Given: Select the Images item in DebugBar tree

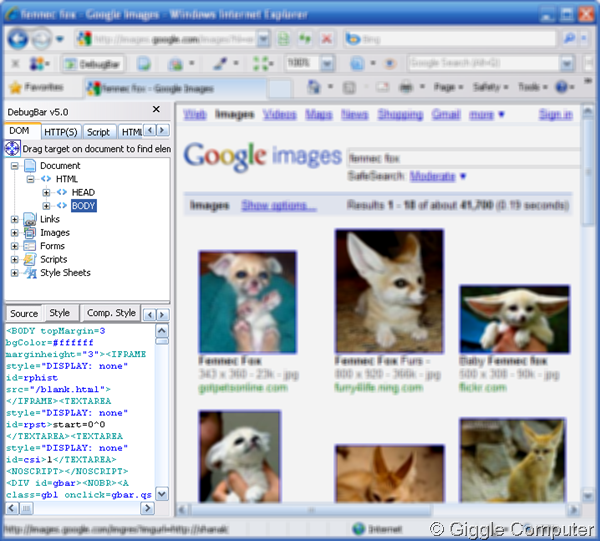Looking at the screenshot, I should 55,233.
